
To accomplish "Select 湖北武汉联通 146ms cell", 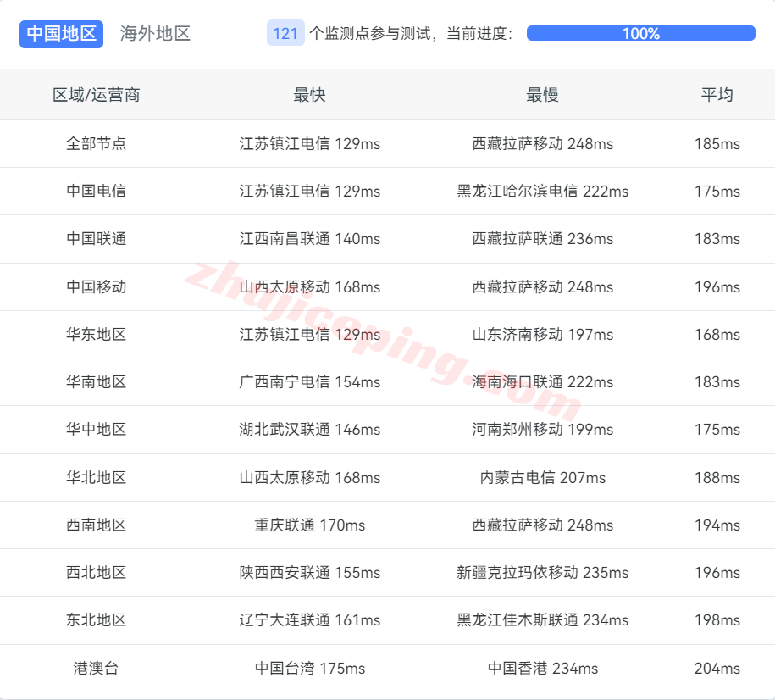I will (309, 430).
